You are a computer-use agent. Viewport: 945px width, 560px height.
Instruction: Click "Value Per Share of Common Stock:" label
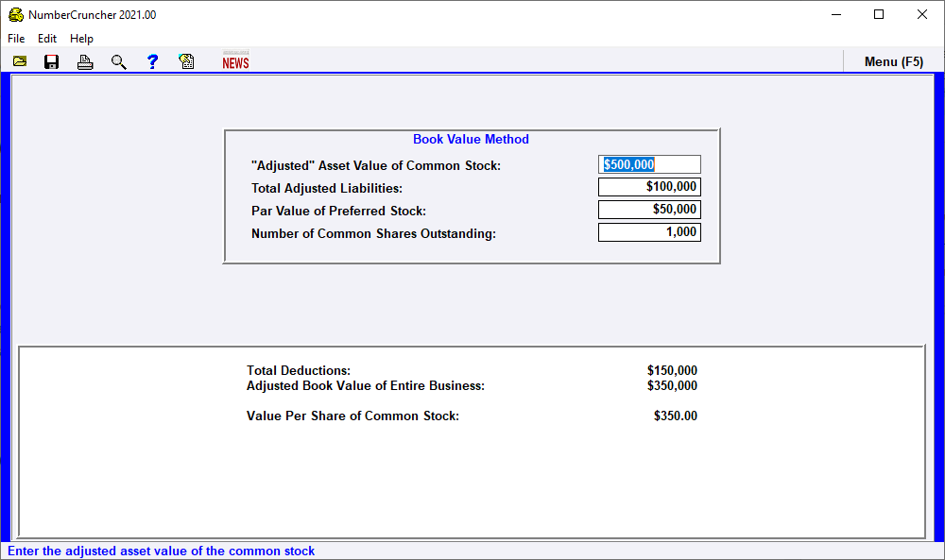(352, 416)
